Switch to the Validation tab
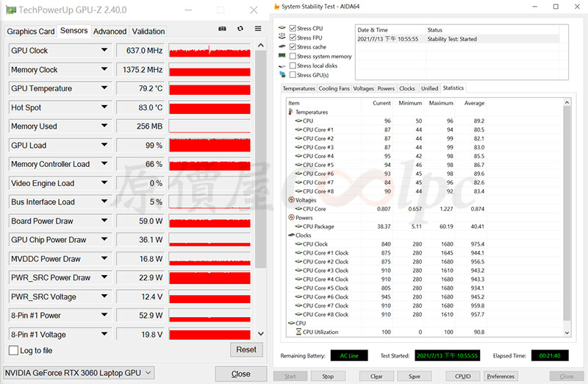 tap(148, 32)
